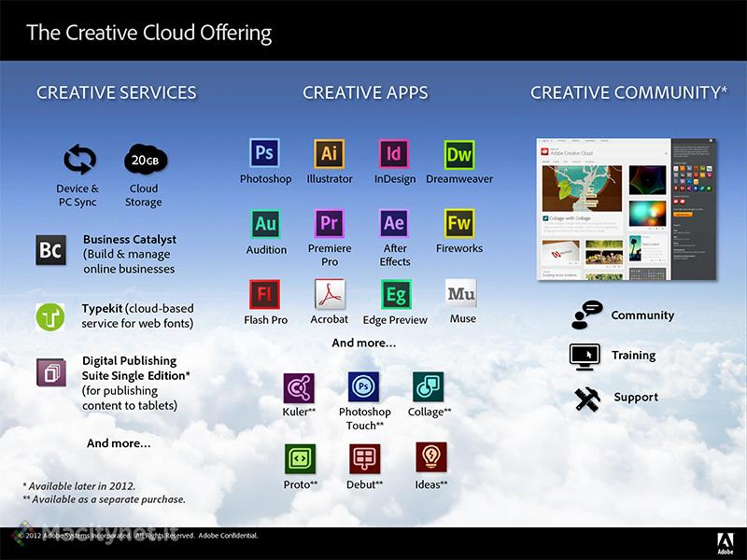Viewport: 747px width, 560px height.
Task: Select the Premiere Pro Pr icon
Action: click(330, 223)
